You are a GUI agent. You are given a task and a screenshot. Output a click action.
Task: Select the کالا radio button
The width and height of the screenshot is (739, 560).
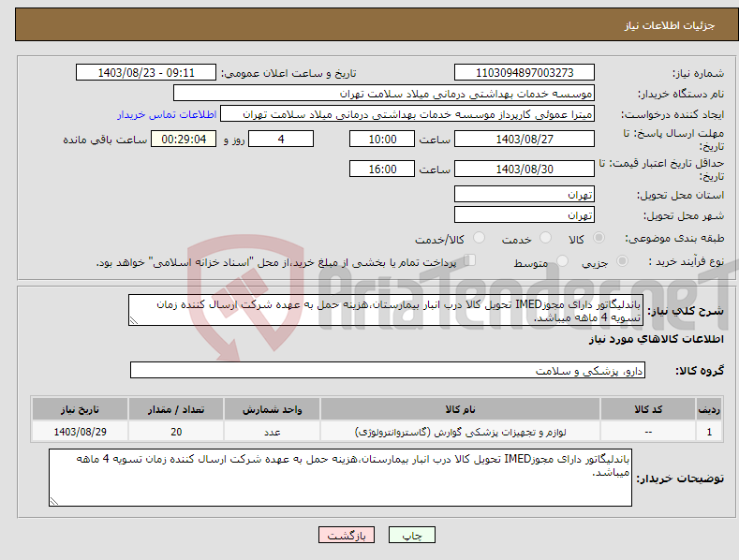pyautogui.click(x=599, y=238)
